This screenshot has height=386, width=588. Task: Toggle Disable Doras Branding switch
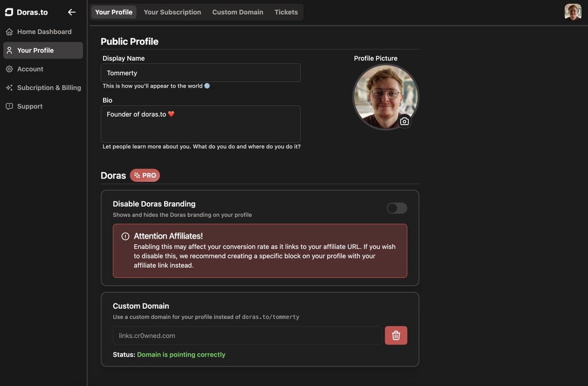click(x=397, y=208)
